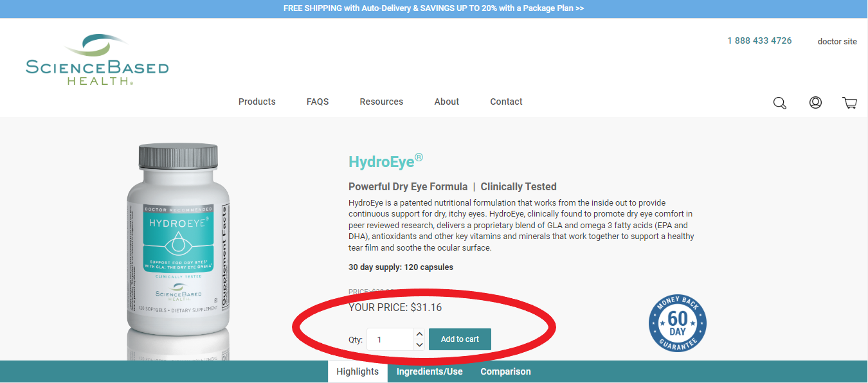The height and width of the screenshot is (383, 868).
Task: Open the Resources menu
Action: pyautogui.click(x=381, y=102)
